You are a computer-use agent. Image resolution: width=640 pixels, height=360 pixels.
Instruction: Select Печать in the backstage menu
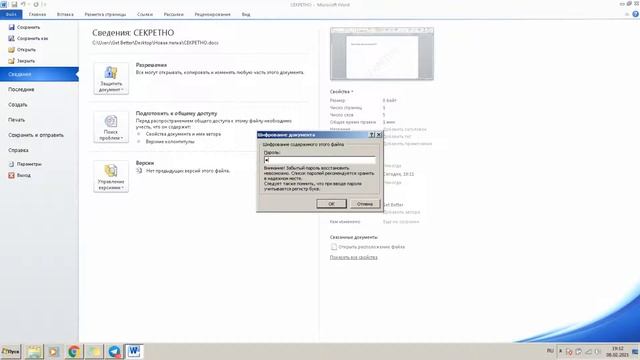(x=16, y=120)
